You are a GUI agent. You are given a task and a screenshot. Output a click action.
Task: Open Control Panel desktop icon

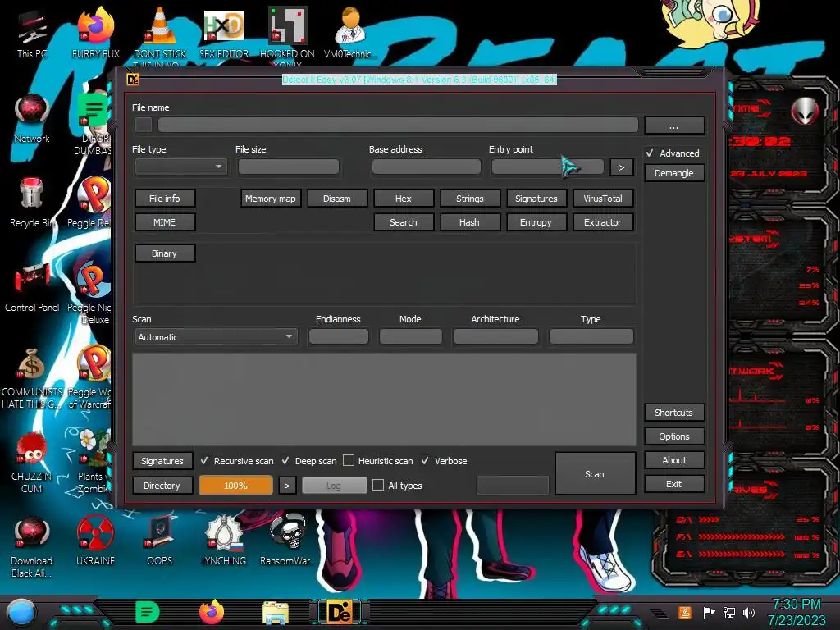tap(32, 286)
